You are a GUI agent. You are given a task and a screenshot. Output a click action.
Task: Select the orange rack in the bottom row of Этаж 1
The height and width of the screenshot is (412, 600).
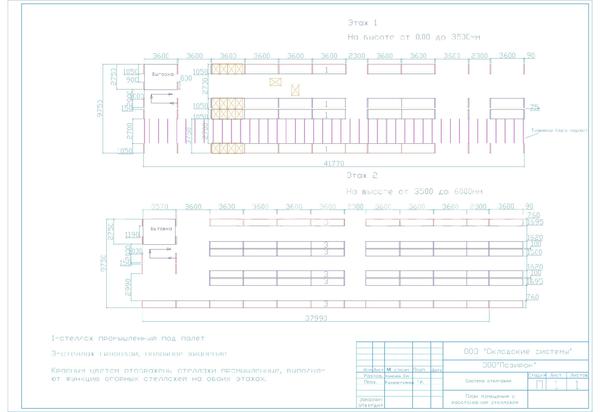[227, 148]
